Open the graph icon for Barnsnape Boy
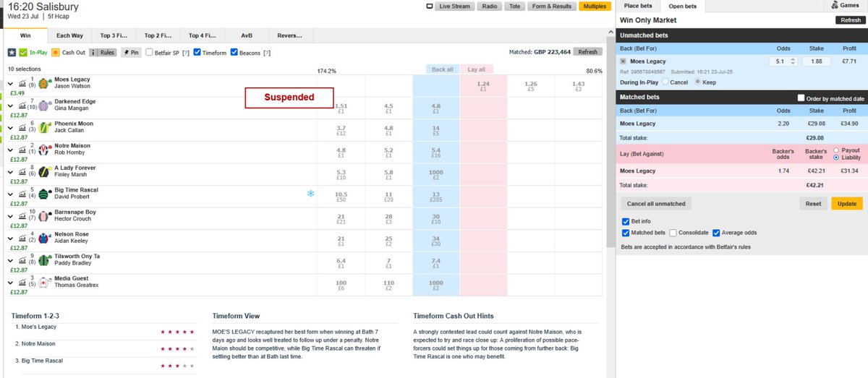This screenshot has width=868, height=378. tap(22, 216)
